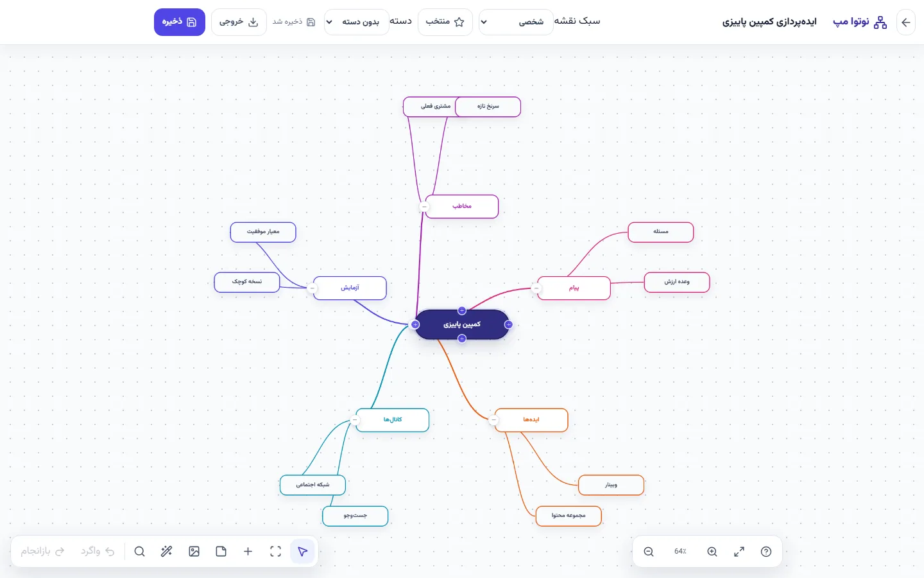Select the جست‌وجو node
Screen dimensions: 924x578
click(x=355, y=516)
